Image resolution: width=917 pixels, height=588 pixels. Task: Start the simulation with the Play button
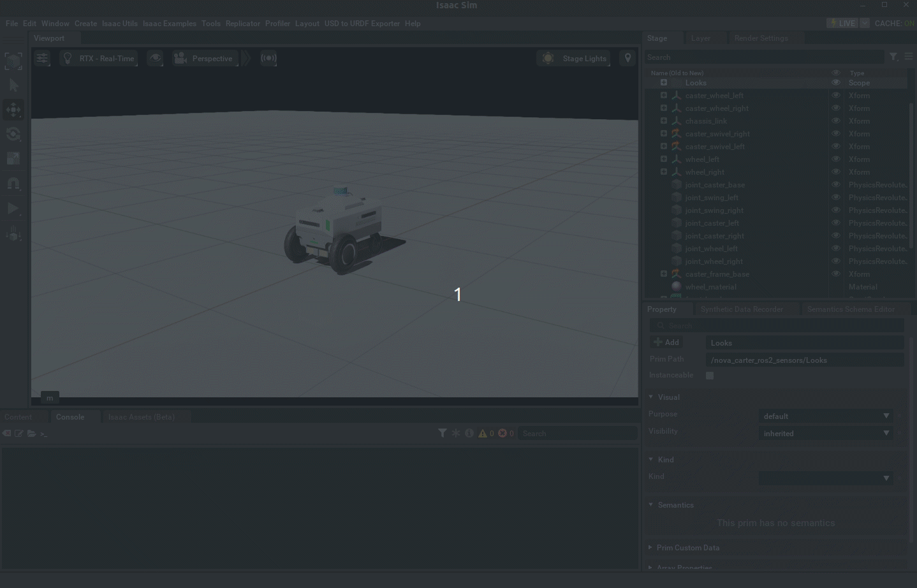13,209
